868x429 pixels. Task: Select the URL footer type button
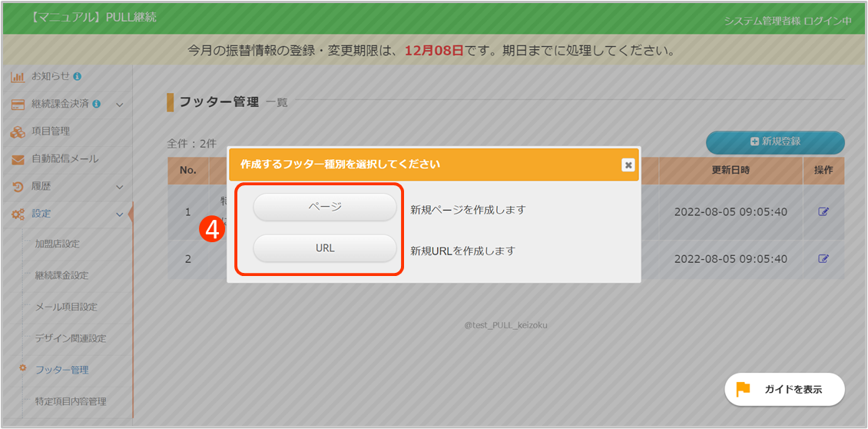(325, 248)
